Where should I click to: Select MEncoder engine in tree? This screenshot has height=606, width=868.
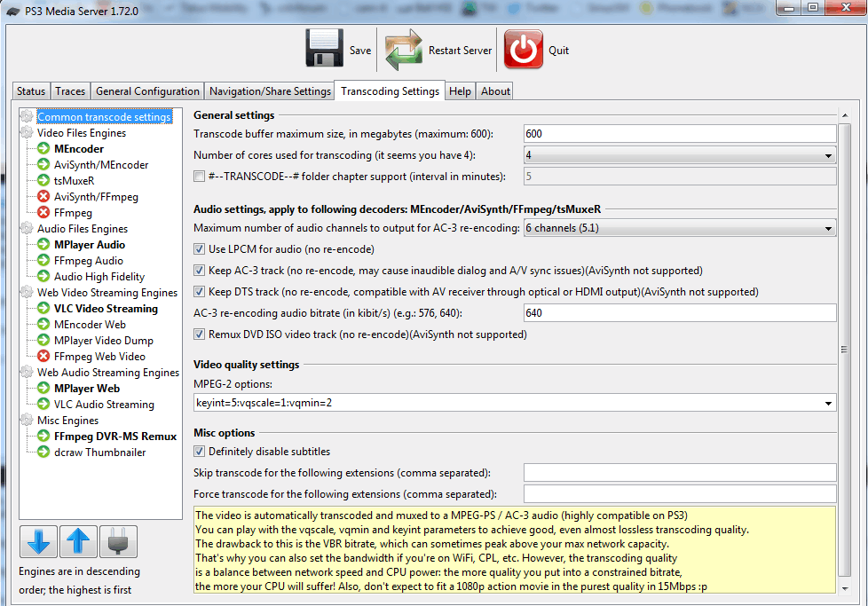pyautogui.click(x=79, y=149)
